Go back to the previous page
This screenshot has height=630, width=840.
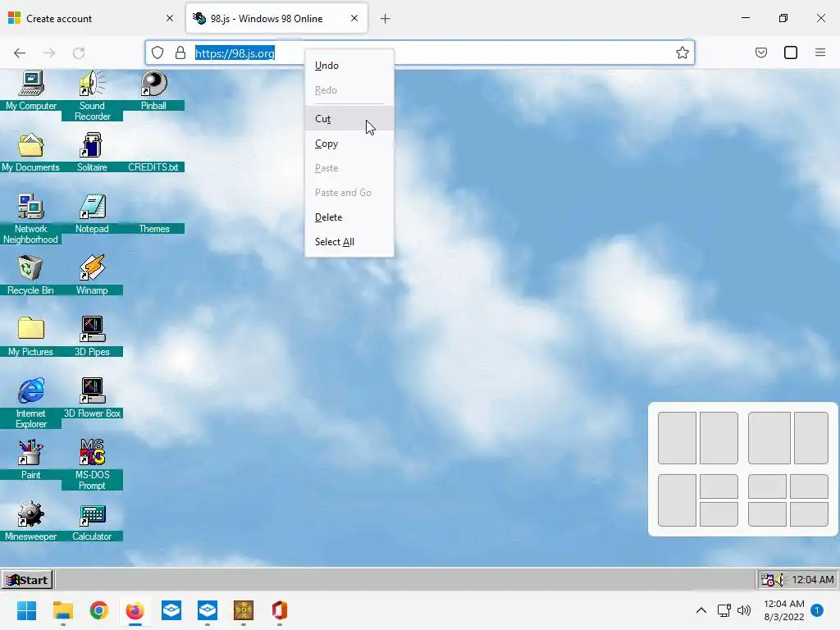click(x=20, y=53)
